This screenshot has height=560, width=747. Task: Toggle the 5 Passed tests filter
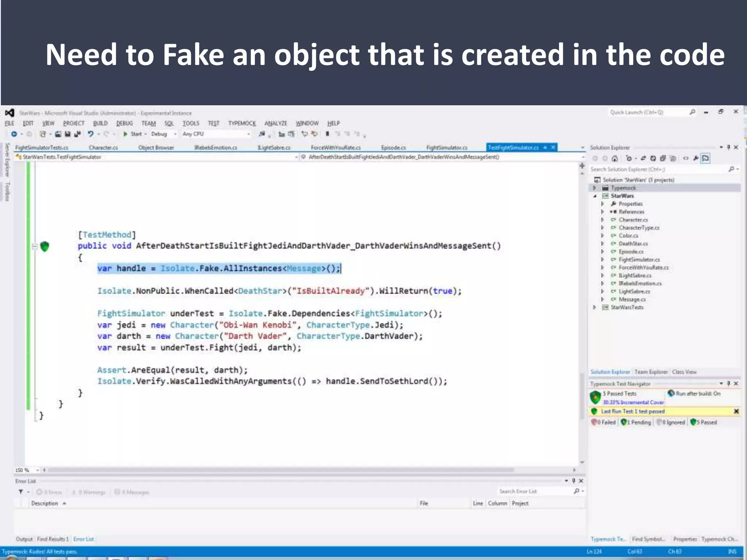tap(704, 422)
